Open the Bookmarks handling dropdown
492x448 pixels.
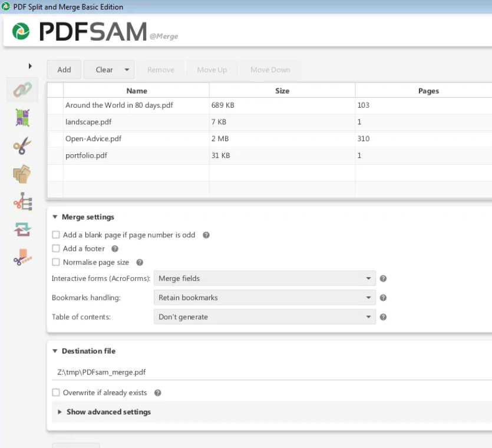[x=263, y=297]
